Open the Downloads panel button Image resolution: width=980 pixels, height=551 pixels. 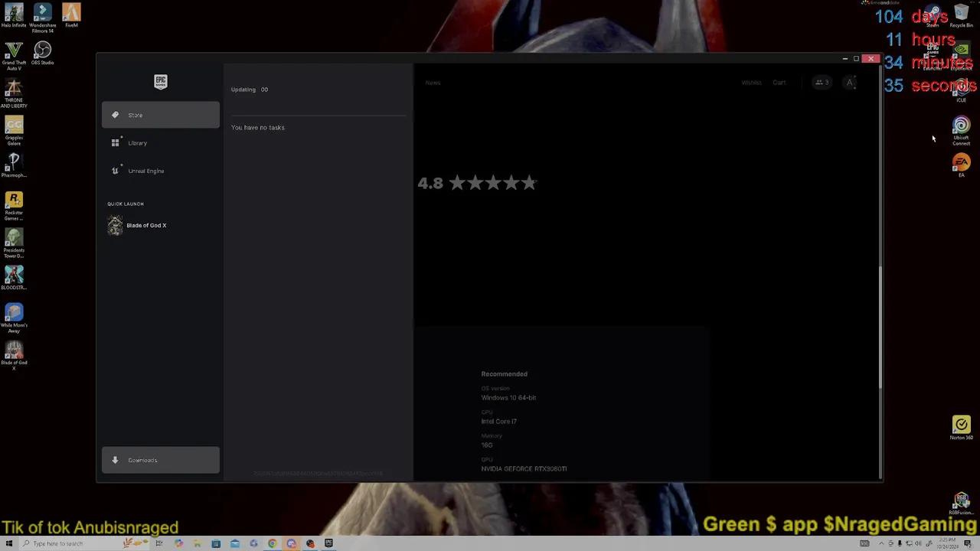coord(160,460)
